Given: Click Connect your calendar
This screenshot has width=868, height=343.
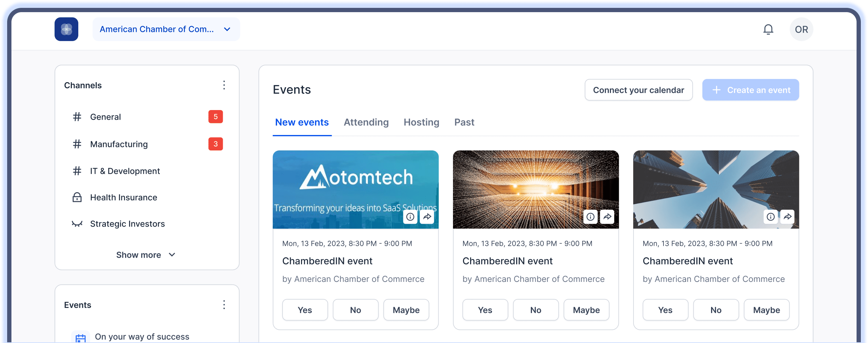Looking at the screenshot, I should tap(638, 90).
